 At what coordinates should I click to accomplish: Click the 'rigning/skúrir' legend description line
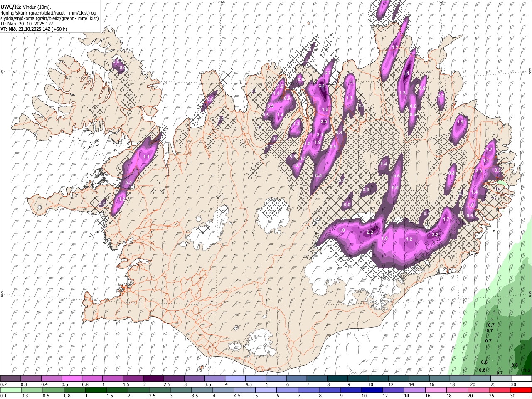pos(49,12)
